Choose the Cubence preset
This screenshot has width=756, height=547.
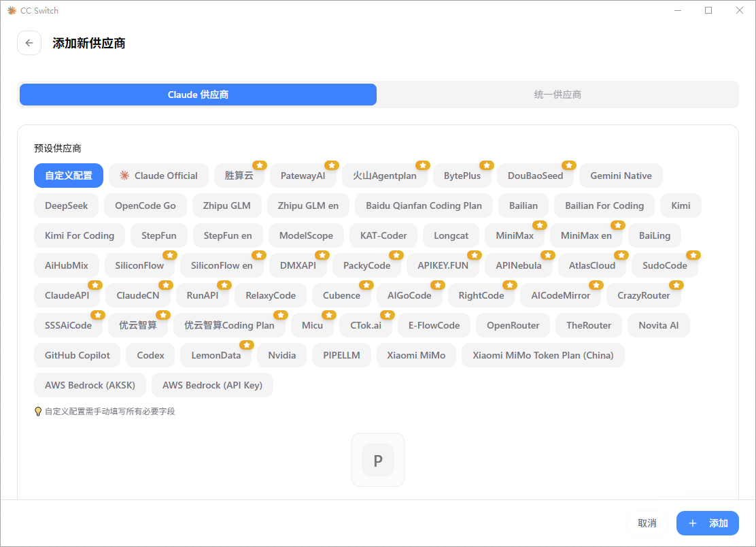coord(341,295)
